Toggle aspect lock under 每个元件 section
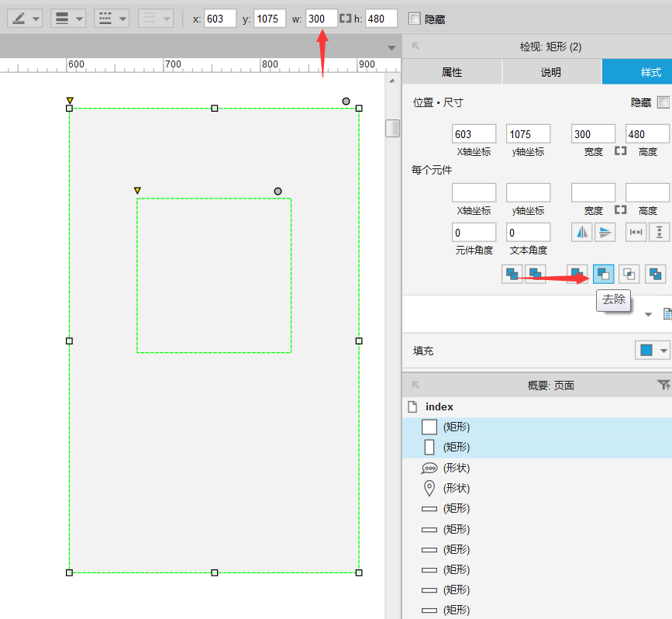Image resolution: width=672 pixels, height=619 pixels. 621,209
